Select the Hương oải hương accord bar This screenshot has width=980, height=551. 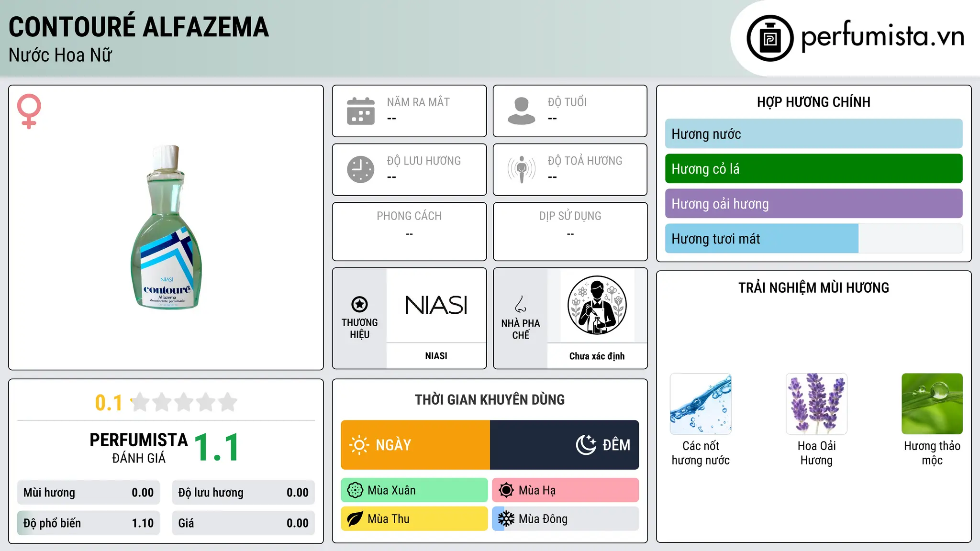click(814, 204)
